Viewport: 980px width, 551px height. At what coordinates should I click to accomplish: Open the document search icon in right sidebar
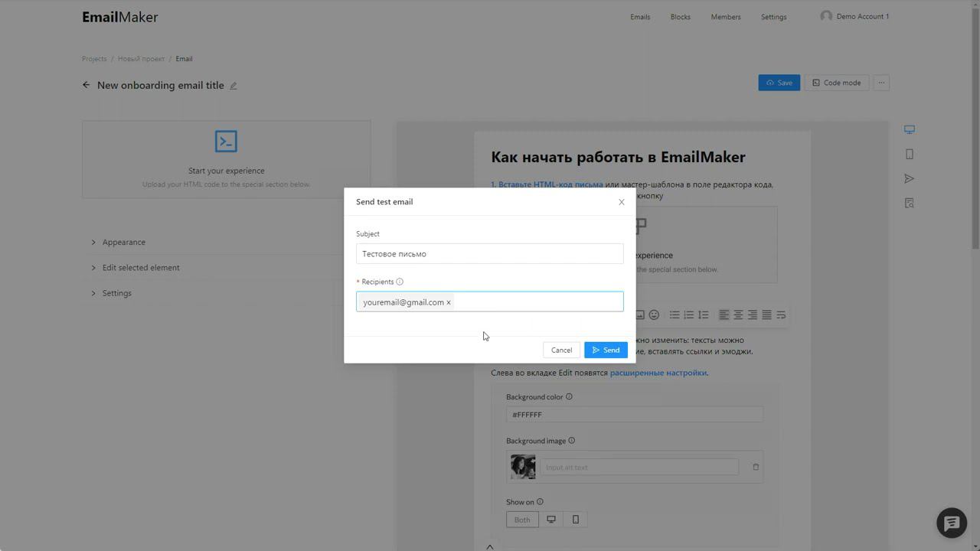pos(910,203)
